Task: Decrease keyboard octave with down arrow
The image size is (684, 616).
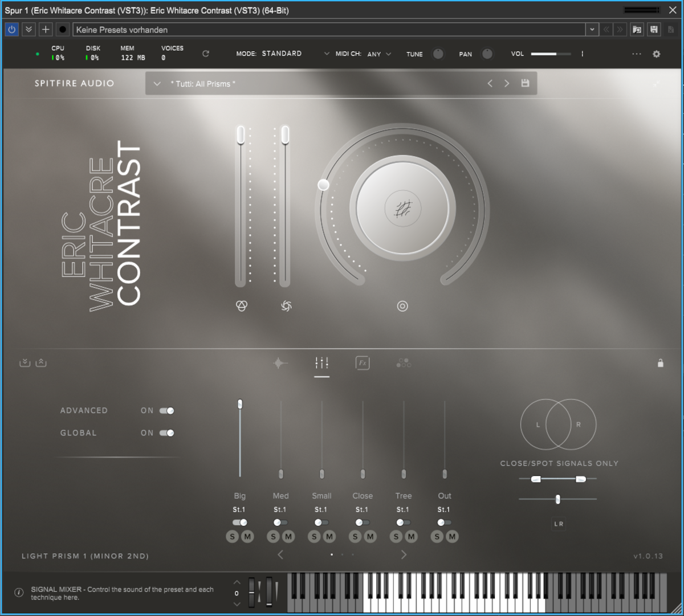Action: [x=237, y=604]
